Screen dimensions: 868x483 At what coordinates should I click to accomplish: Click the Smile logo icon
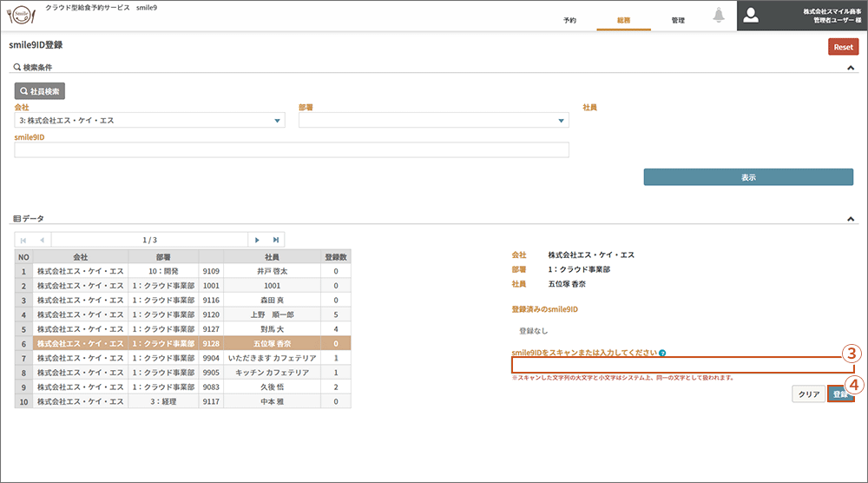tap(21, 15)
